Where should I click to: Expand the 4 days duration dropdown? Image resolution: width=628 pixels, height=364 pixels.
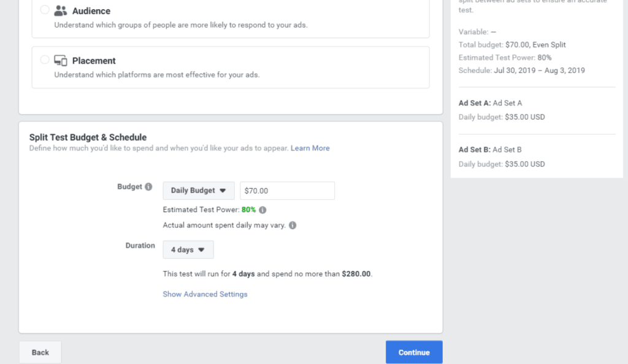188,250
